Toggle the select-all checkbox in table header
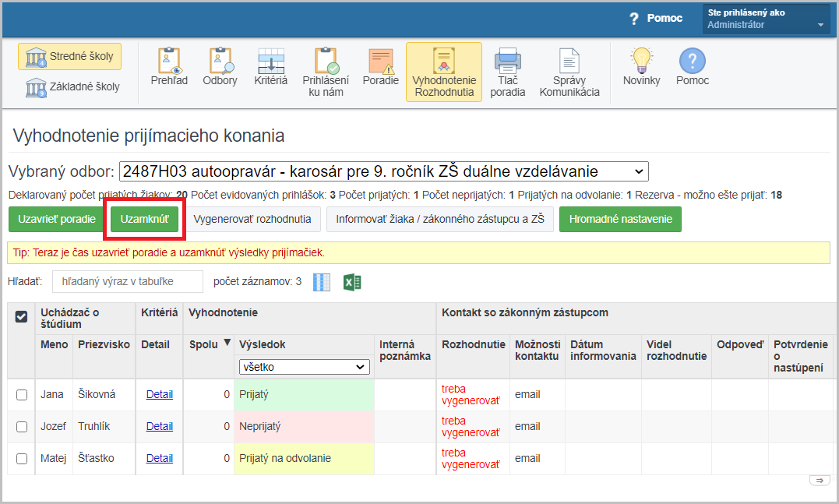Image resolution: width=839 pixels, height=504 pixels. [21, 317]
